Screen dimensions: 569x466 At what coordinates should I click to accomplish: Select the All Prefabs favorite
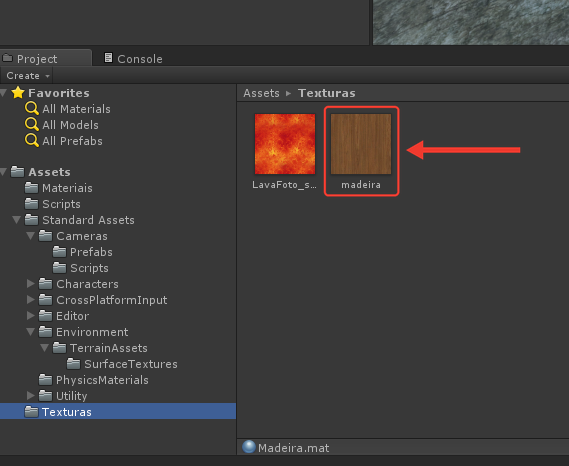[x=72, y=141]
